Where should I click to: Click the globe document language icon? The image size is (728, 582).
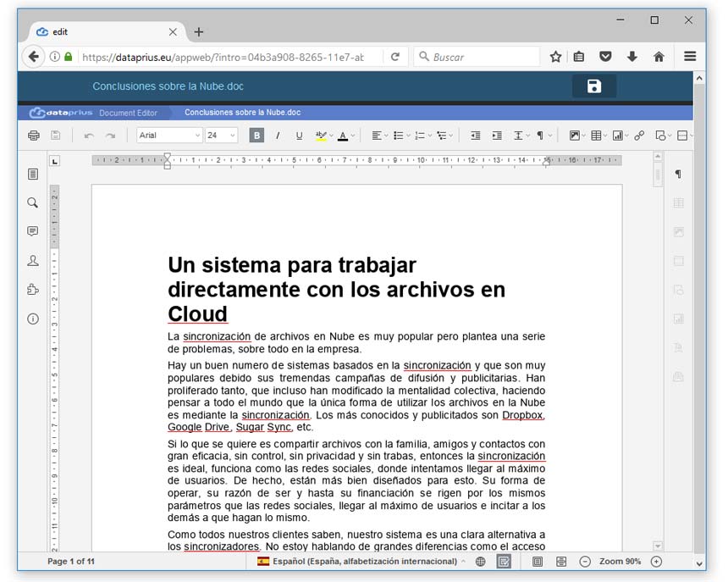[481, 562]
